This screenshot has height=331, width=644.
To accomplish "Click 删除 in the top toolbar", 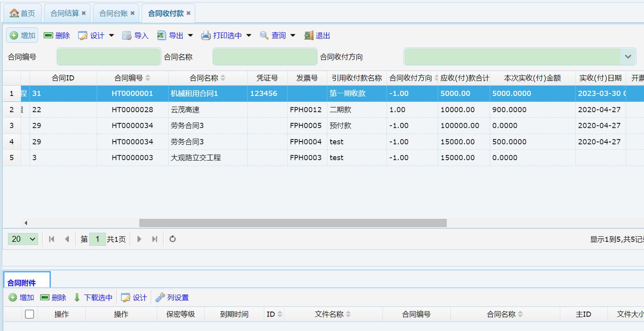I will coord(57,36).
